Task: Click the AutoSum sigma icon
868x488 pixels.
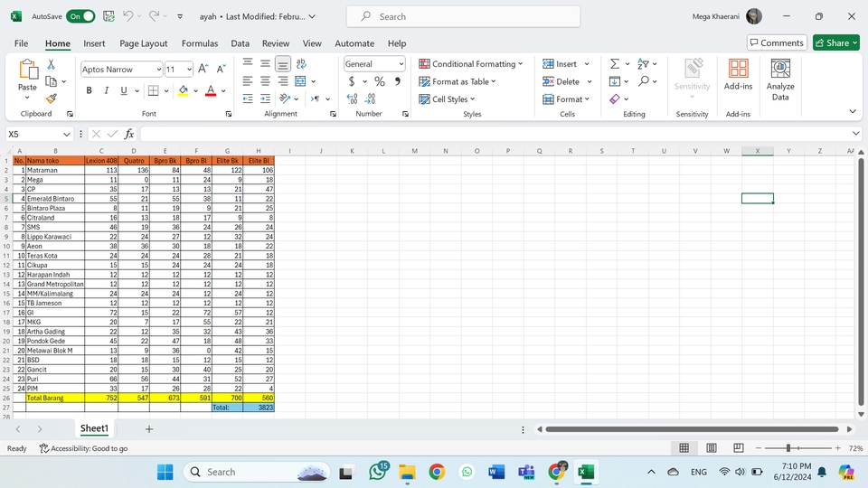Action: click(615, 63)
